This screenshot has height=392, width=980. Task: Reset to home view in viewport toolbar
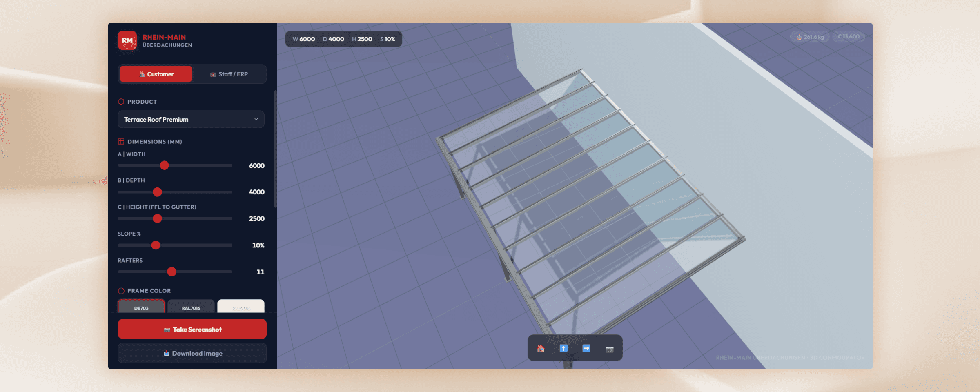[541, 348]
